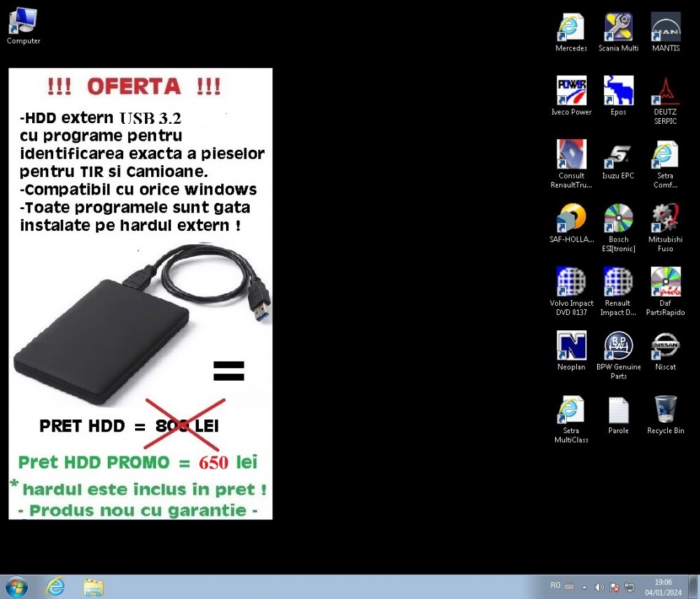
Task: Select Consult RenaultTrucks desktop icon
Action: (571, 164)
